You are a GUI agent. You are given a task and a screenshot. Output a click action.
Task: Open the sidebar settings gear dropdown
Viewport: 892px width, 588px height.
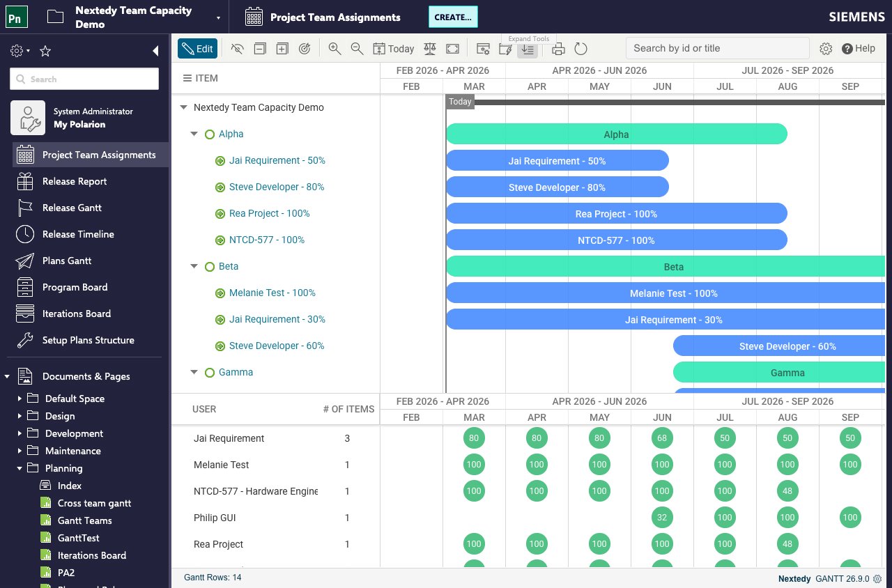tap(20, 51)
